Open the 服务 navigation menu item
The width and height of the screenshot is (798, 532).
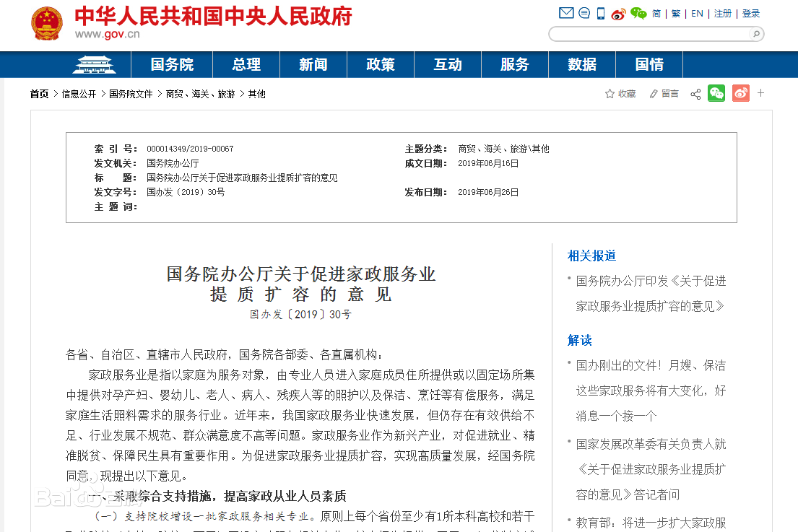[x=514, y=65]
